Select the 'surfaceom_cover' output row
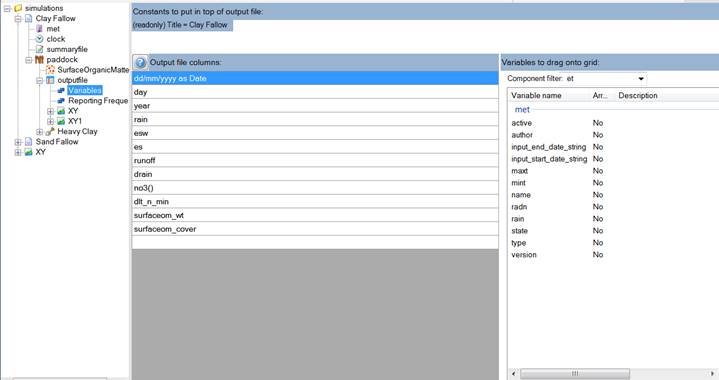This screenshot has width=719, height=380. pyautogui.click(x=315, y=229)
